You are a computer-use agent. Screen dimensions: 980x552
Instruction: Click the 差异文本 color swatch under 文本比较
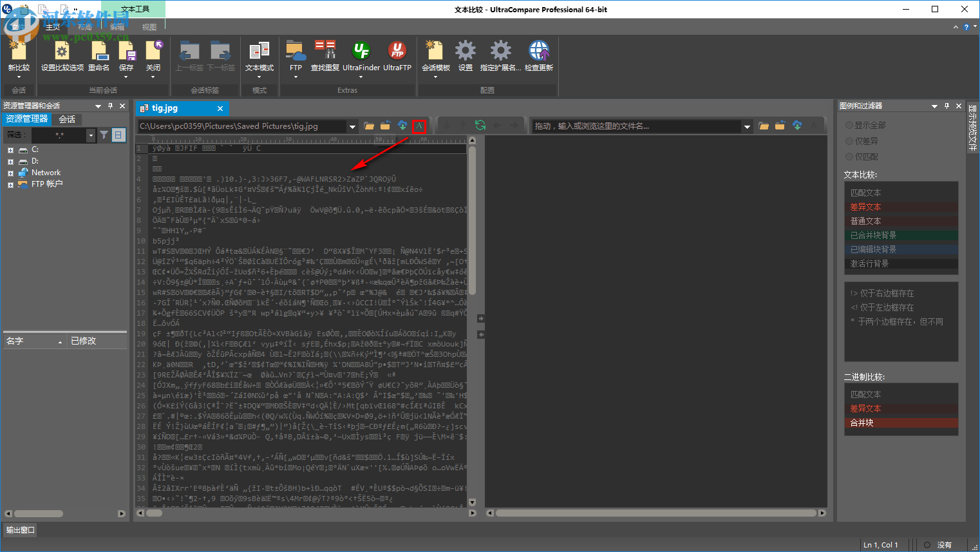tap(901, 207)
